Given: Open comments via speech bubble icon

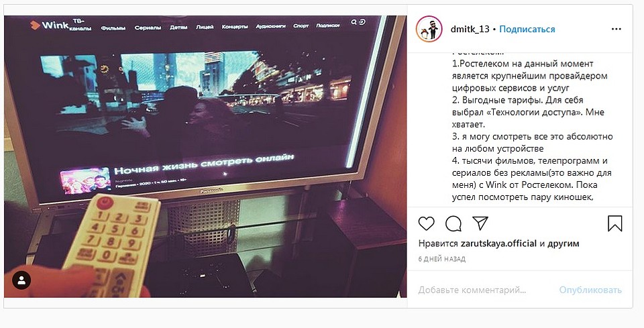Looking at the screenshot, I should pos(453,224).
